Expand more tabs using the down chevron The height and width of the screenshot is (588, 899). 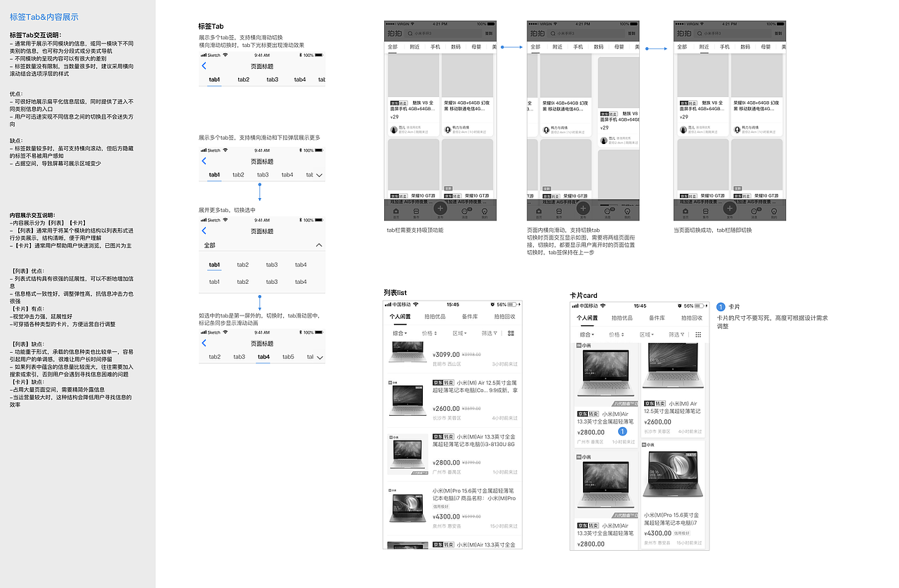pos(319,174)
